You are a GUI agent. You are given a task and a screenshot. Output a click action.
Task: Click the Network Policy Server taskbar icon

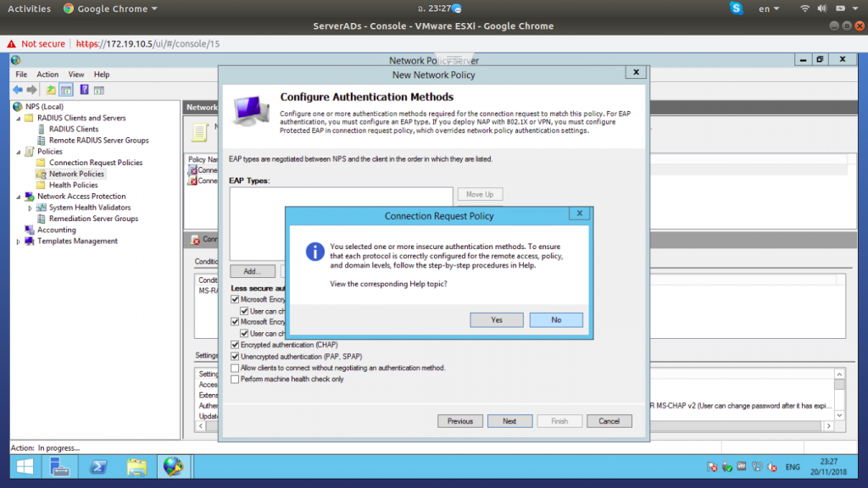173,467
